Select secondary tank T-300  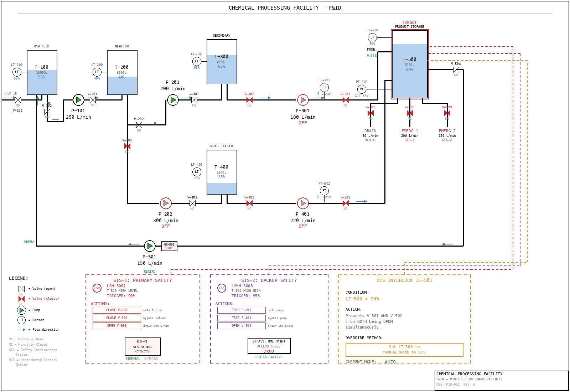point(222,62)
